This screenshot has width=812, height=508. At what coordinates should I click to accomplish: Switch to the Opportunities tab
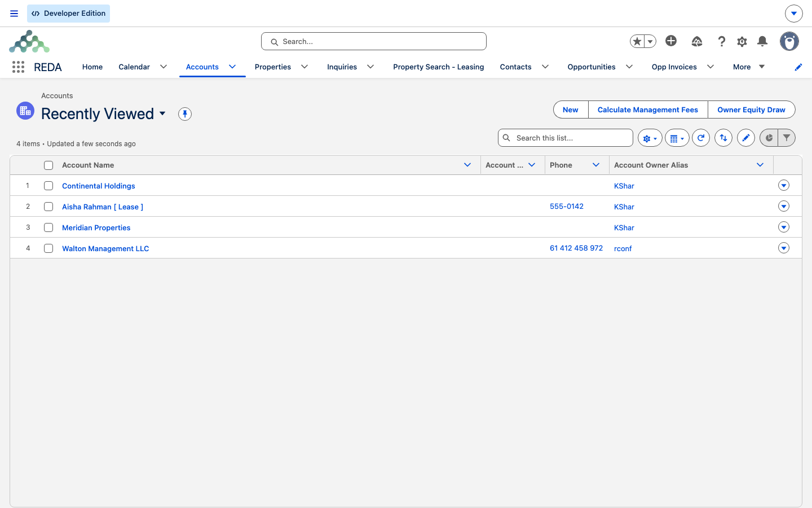[x=592, y=67]
